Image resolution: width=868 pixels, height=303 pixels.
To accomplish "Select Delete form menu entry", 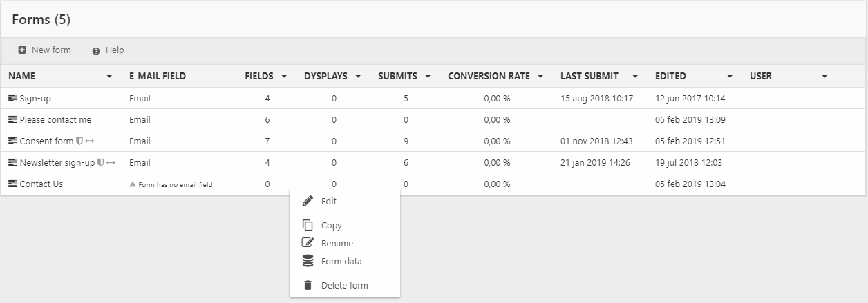I will [x=344, y=286].
